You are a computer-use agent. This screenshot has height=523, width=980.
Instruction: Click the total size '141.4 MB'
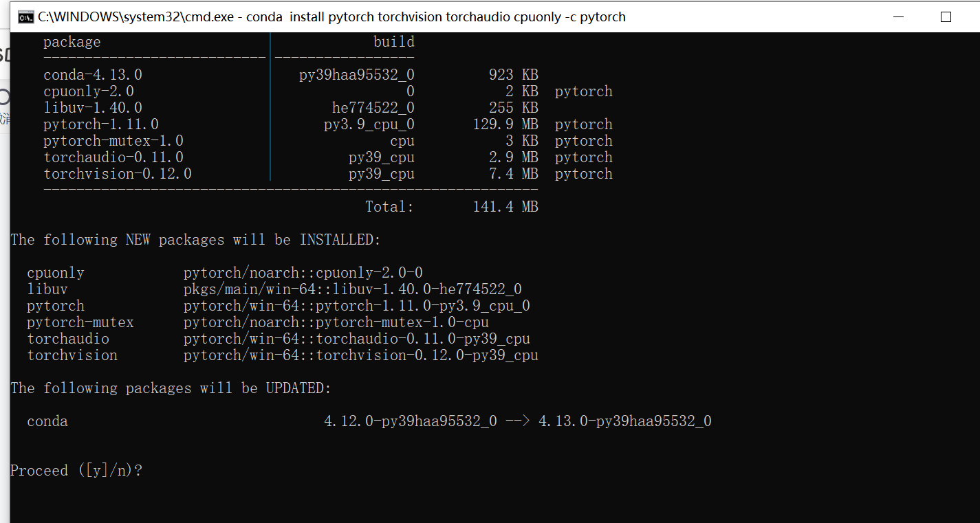[505, 207]
